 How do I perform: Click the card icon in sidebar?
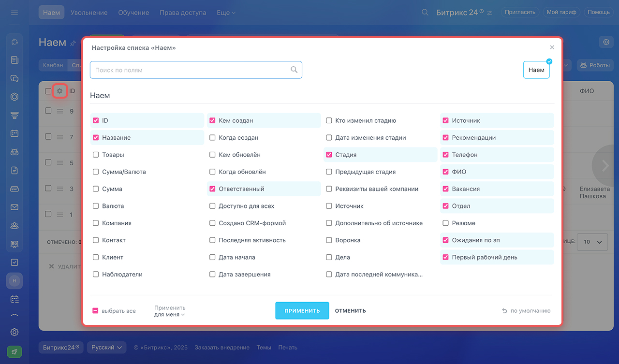(15, 189)
